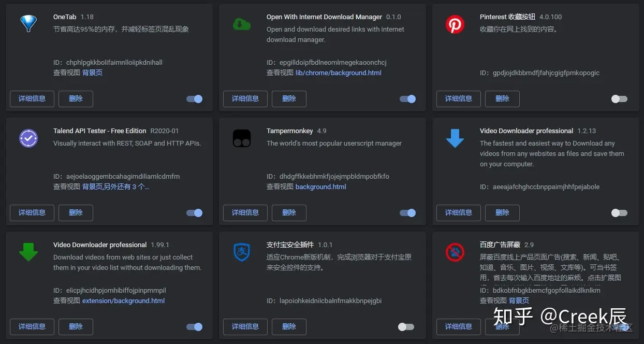Enable the 支付宝安全插件 extension toggle
This screenshot has height=344, width=644.
tap(406, 327)
